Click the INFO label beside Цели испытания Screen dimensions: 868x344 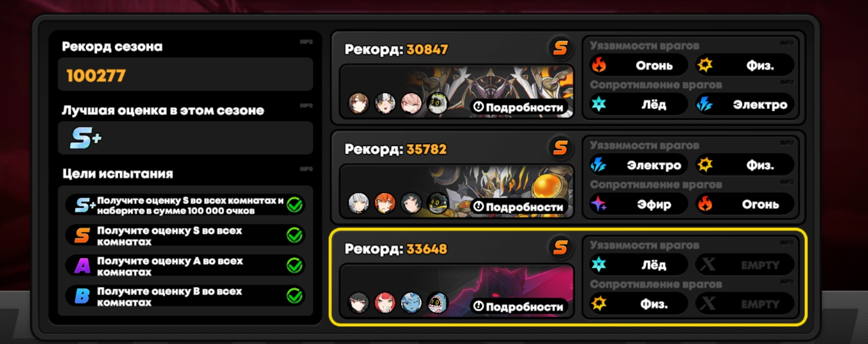pos(306,169)
